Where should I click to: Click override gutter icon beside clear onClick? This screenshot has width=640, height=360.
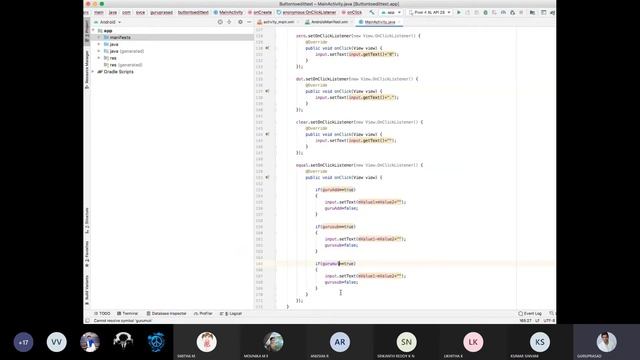(267, 134)
